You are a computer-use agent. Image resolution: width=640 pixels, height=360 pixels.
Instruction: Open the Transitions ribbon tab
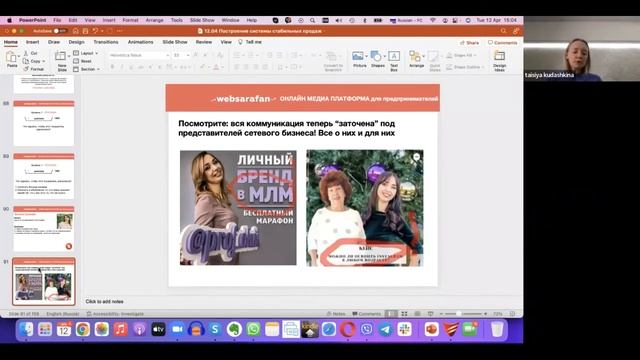tap(106, 42)
